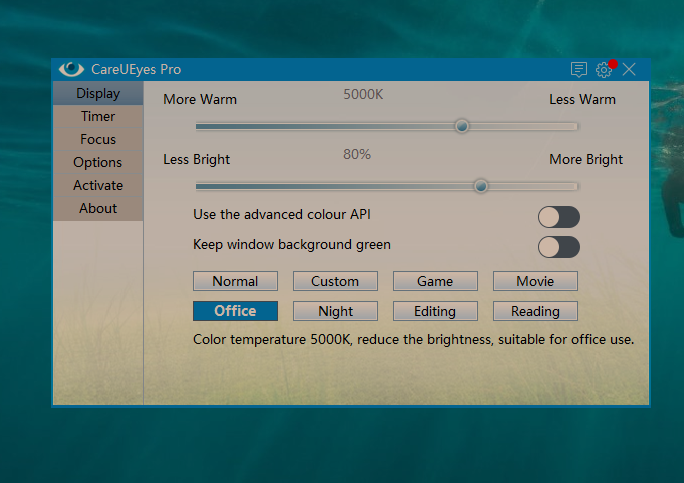Open the Focus tab
This screenshot has height=483, width=684.
coord(98,139)
